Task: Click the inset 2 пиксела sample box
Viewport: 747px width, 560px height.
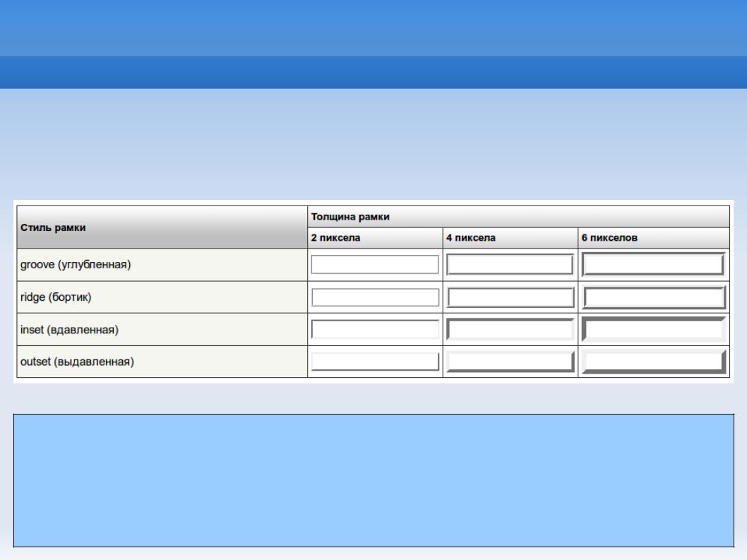Action: click(375, 330)
